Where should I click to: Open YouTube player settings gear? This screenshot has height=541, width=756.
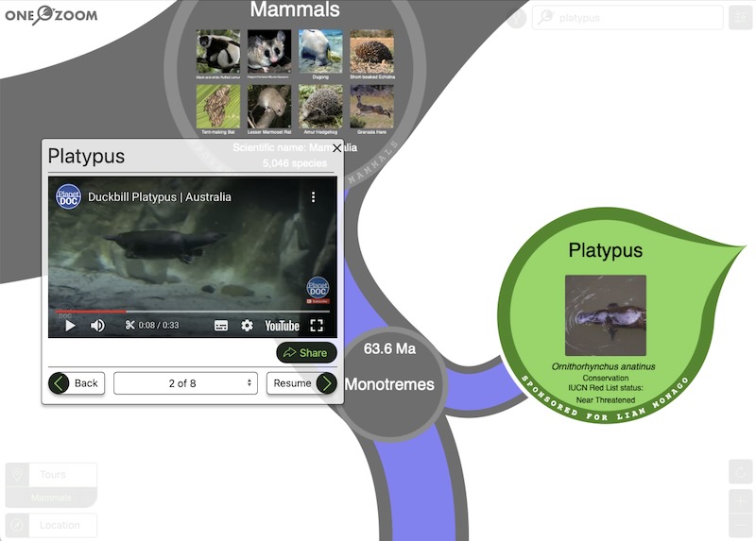point(247,326)
